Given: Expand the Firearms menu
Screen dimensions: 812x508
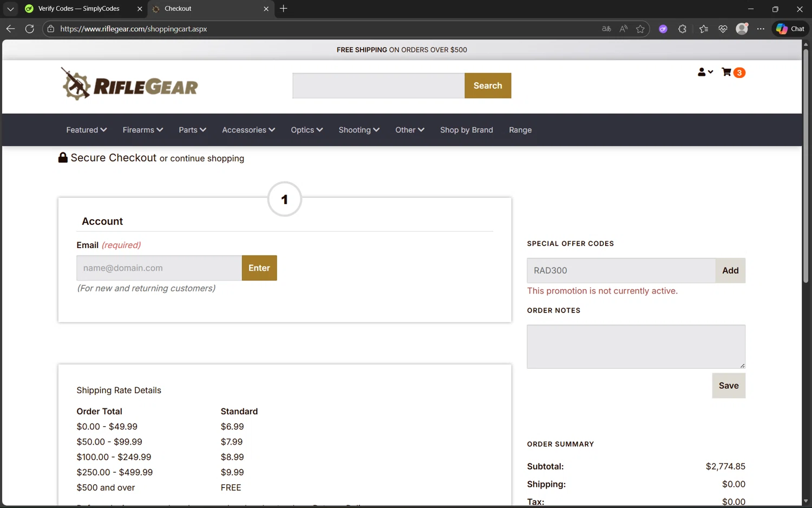Looking at the screenshot, I should coord(143,130).
